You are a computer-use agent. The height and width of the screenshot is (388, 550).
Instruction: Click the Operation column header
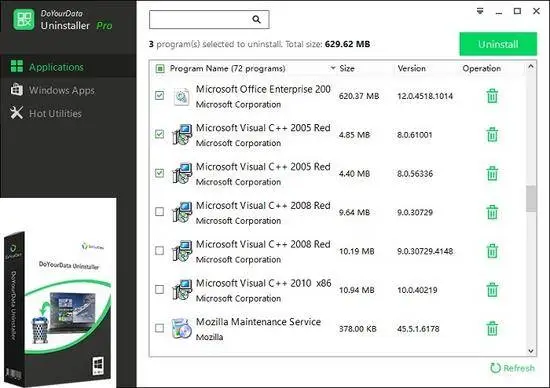point(482,68)
